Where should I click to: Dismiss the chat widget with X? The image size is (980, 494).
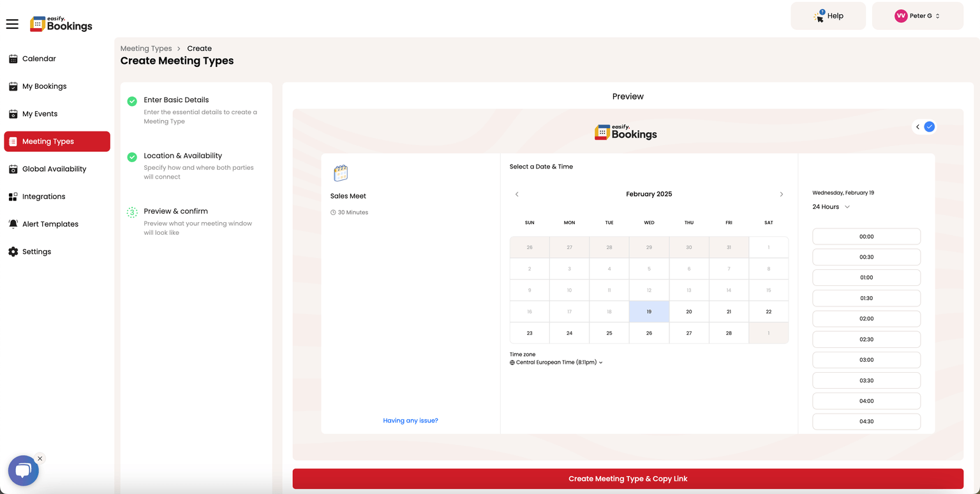coord(40,458)
